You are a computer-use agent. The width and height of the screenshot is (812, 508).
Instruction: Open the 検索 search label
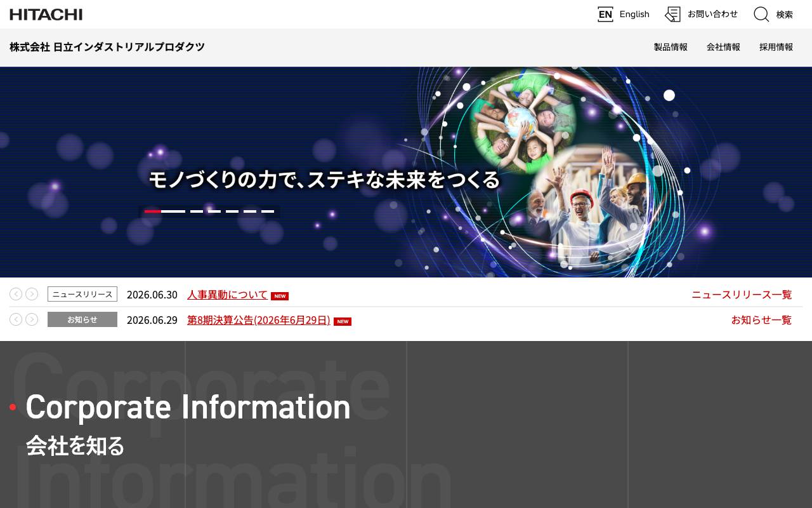[785, 15]
